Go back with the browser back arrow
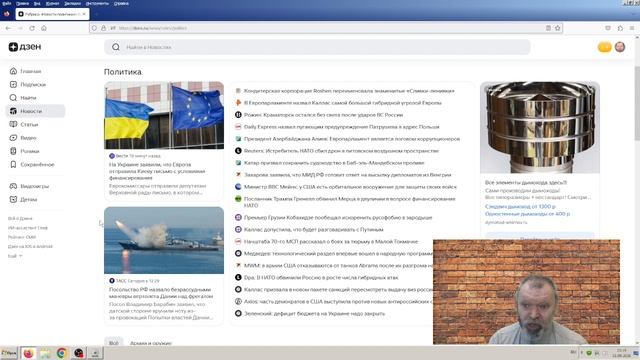The width and height of the screenshot is (640, 360). point(8,28)
